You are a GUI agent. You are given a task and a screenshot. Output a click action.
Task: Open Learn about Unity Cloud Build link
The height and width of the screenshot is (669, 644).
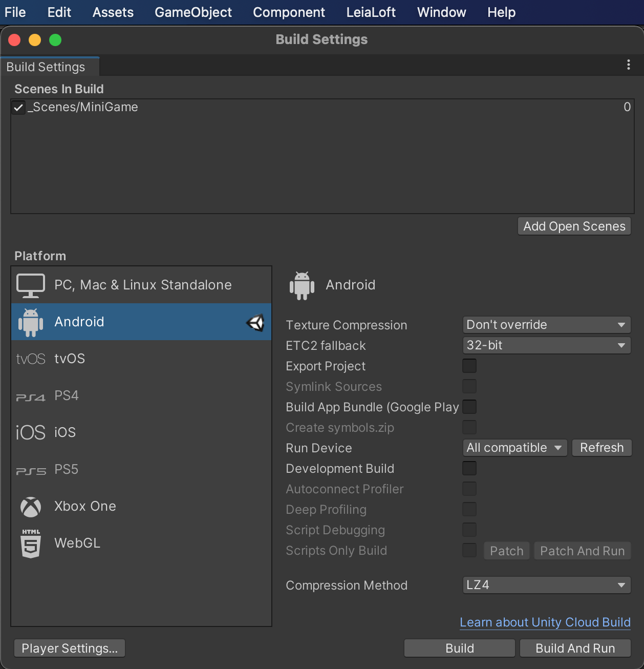point(545,622)
